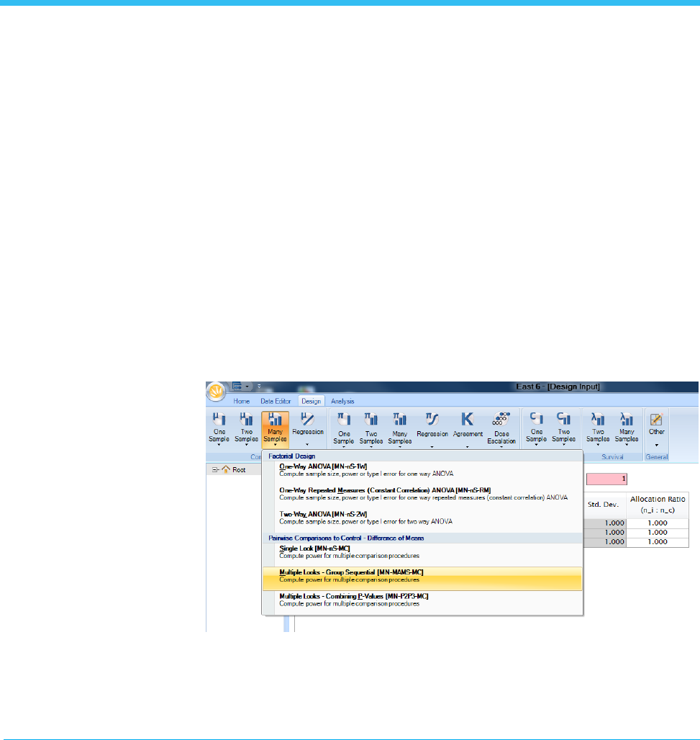The image size is (700, 740).
Task: Open the East application orb menu
Action: click(216, 392)
